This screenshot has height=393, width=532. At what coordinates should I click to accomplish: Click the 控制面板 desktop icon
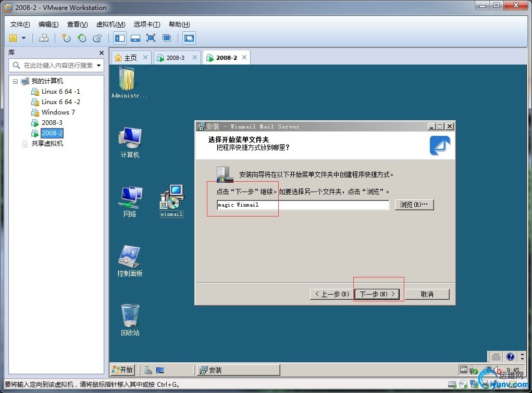click(x=130, y=261)
